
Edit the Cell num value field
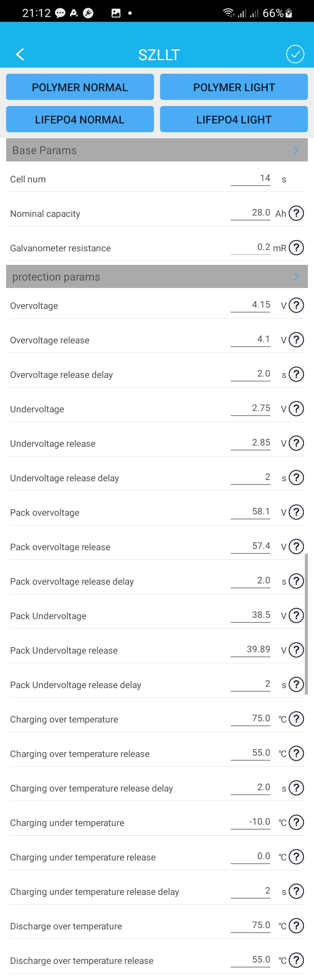[251, 178]
